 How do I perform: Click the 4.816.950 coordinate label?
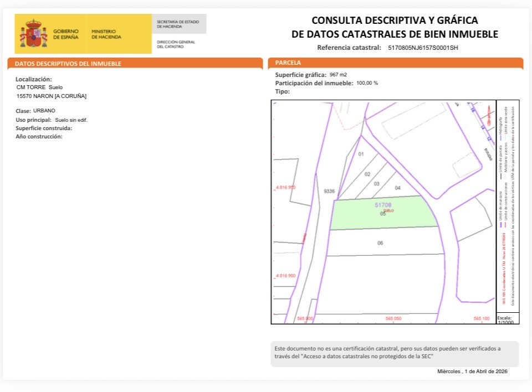pyautogui.click(x=286, y=187)
